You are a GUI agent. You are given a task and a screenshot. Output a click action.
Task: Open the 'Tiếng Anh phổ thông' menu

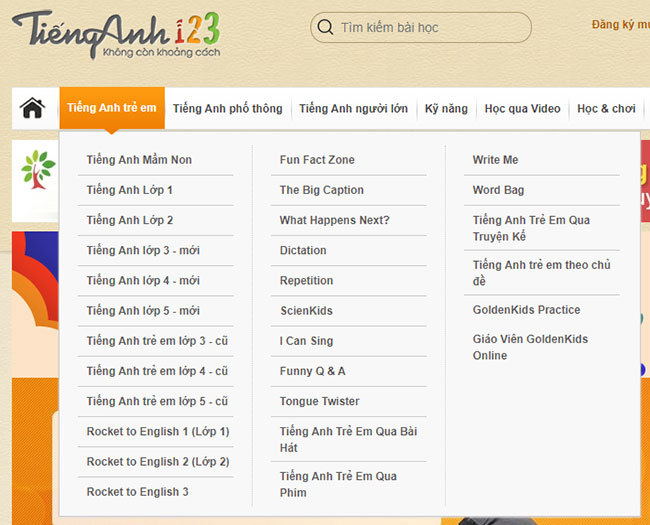pyautogui.click(x=228, y=109)
